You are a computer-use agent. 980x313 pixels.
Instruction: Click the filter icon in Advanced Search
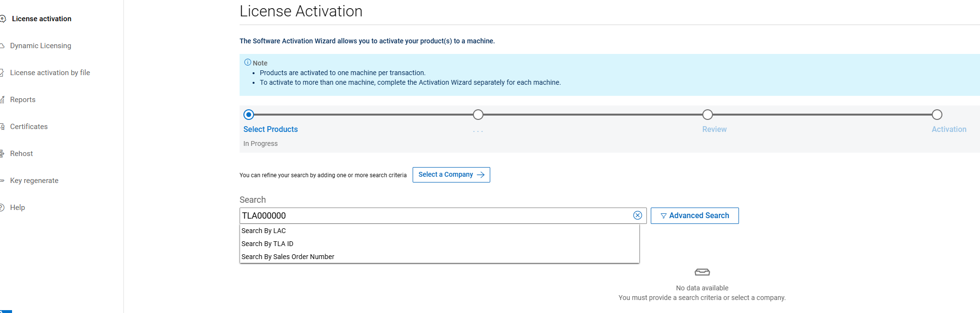pyautogui.click(x=664, y=216)
